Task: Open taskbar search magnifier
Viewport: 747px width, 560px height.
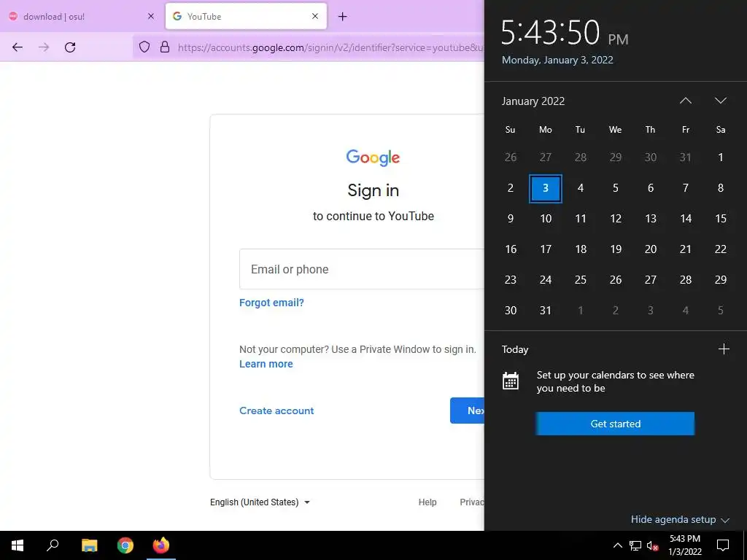Action: pyautogui.click(x=53, y=545)
